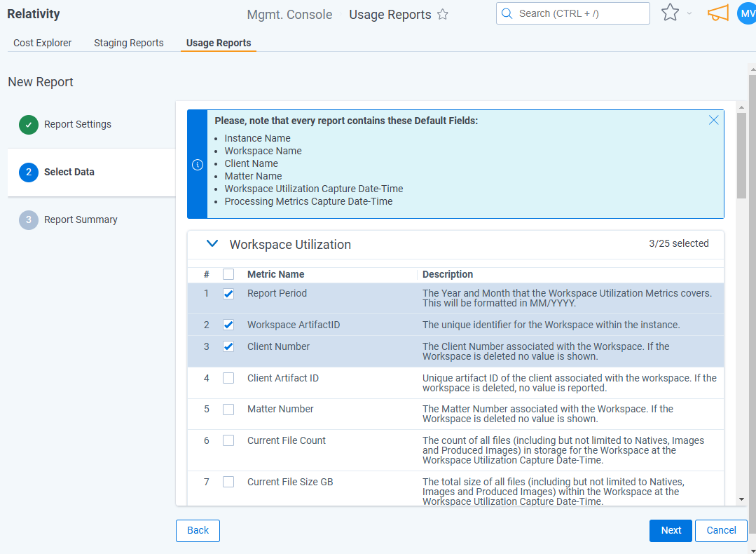Click the Workspace ArtifactID metric name
This screenshot has width=756, height=554.
pos(294,325)
